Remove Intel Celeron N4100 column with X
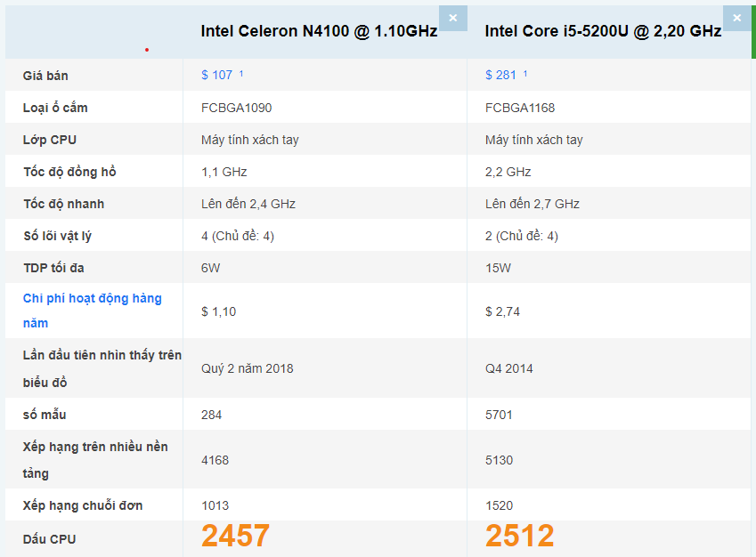 pyautogui.click(x=452, y=18)
